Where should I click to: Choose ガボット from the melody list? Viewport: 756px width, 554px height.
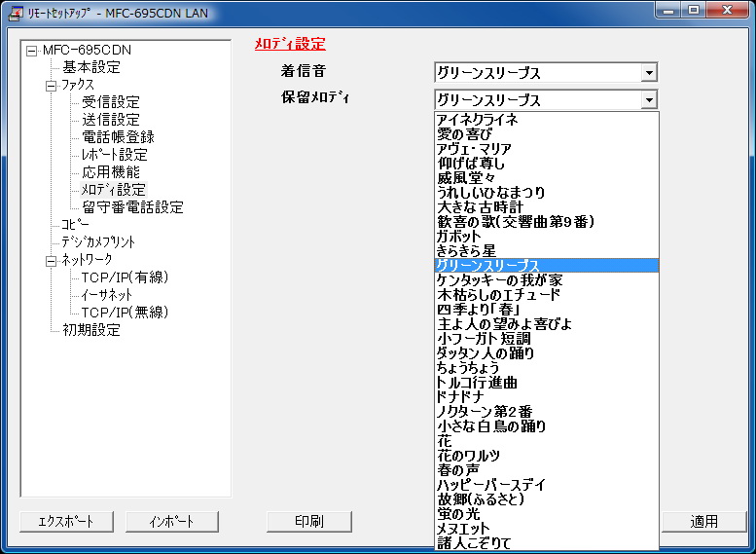pos(546,236)
